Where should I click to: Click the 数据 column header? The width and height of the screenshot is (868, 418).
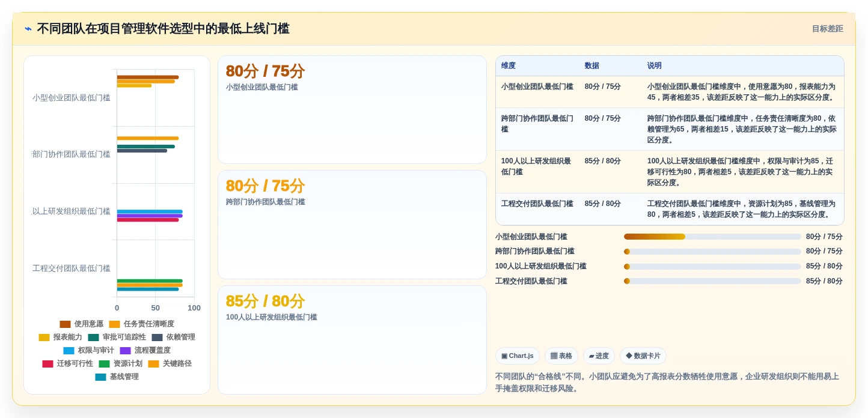(x=610, y=66)
